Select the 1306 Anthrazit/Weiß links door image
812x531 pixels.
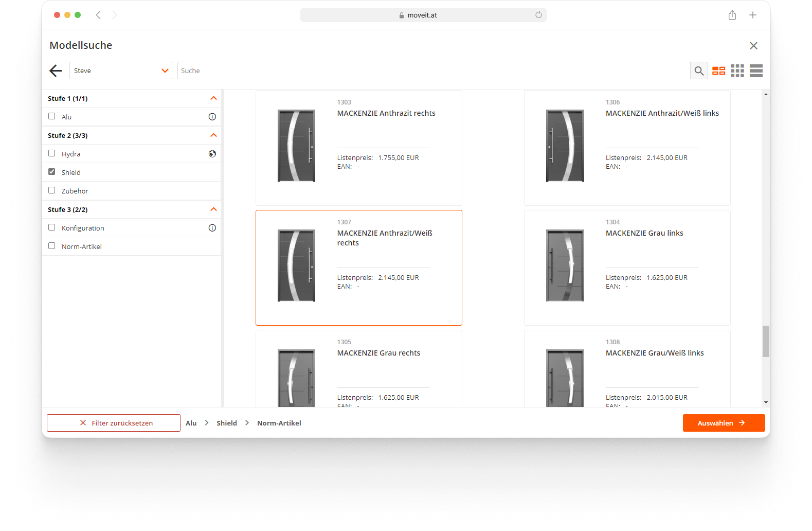(x=565, y=146)
